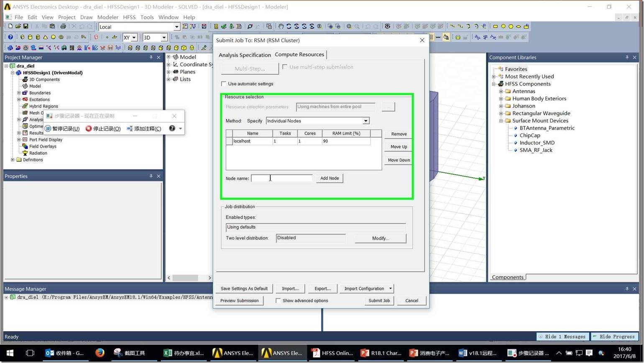Viewport: 644px width, 363px height.
Task: Collapse the Surface Mount Devices folder
Action: tap(501, 120)
